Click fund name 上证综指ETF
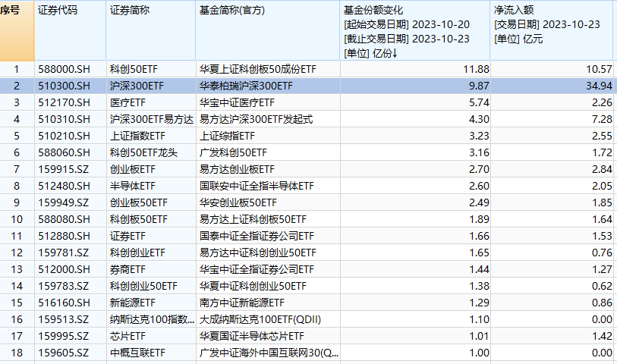This screenshot has width=617, height=364. (227, 136)
